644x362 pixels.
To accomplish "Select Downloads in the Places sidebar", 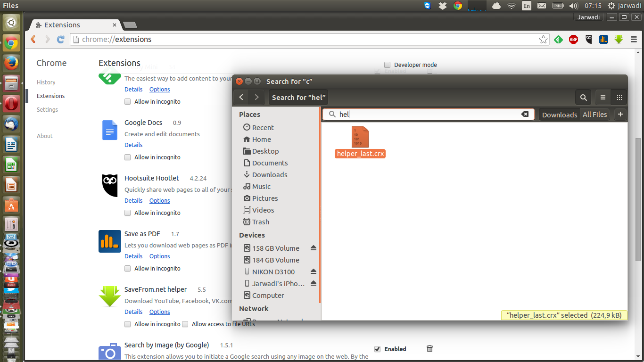I will 269,175.
